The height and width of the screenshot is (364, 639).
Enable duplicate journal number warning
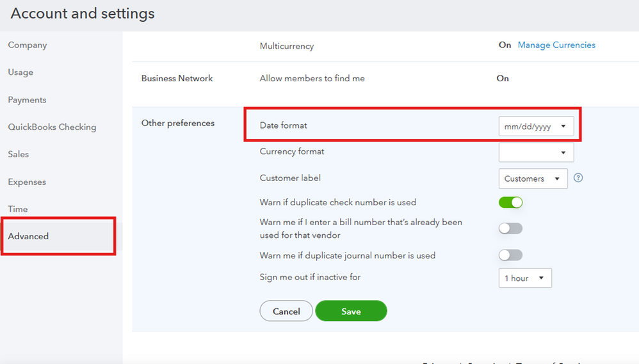pos(511,255)
